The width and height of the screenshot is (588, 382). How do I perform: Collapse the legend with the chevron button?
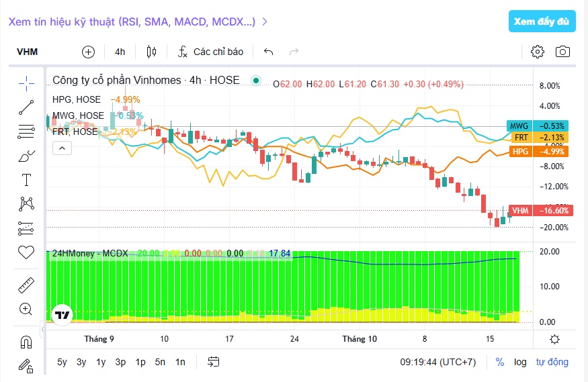tap(62, 148)
